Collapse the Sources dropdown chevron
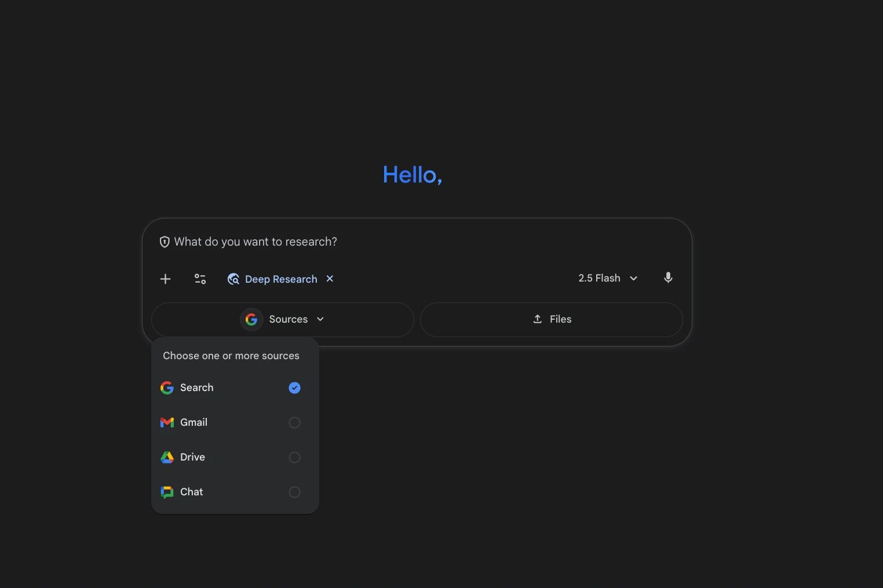The height and width of the screenshot is (588, 883). [320, 319]
